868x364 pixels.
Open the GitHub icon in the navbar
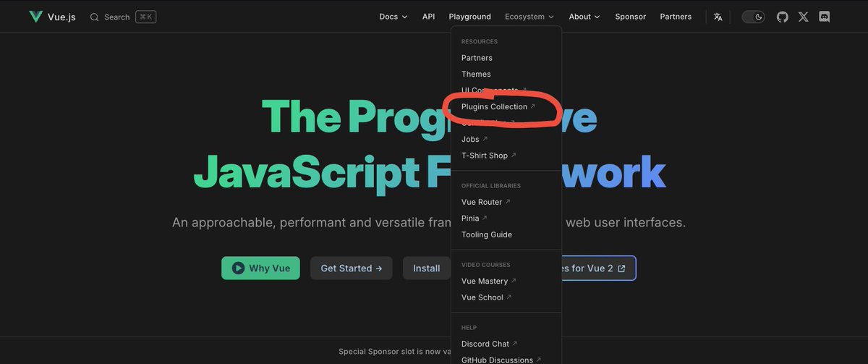coord(783,17)
